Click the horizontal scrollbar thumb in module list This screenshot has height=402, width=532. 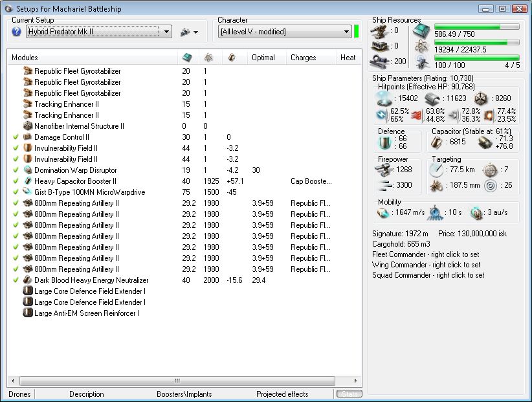point(177,381)
